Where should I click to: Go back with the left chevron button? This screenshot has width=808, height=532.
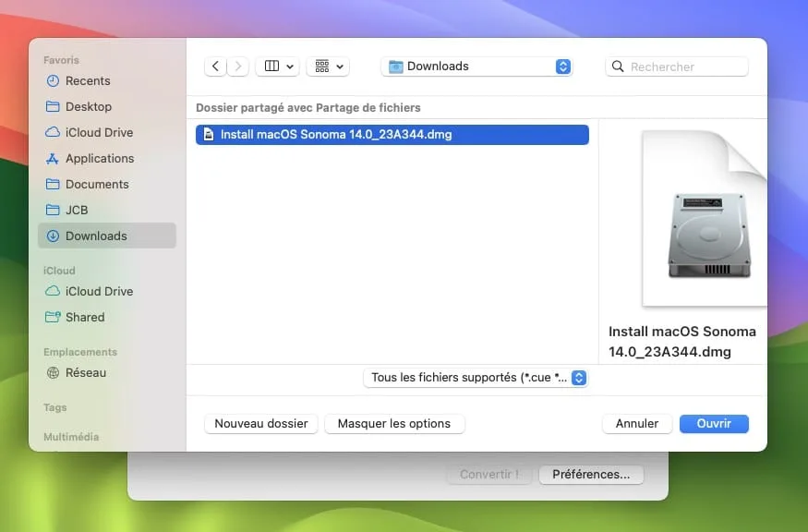(215, 66)
